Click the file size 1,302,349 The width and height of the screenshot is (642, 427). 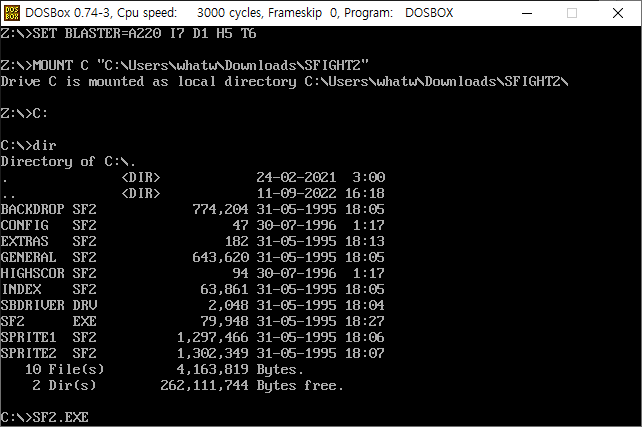click(x=212, y=353)
